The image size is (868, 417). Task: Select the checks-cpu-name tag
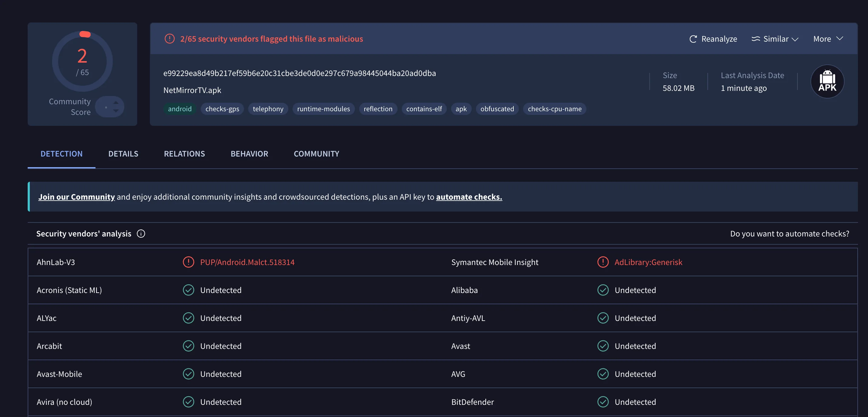coord(555,109)
